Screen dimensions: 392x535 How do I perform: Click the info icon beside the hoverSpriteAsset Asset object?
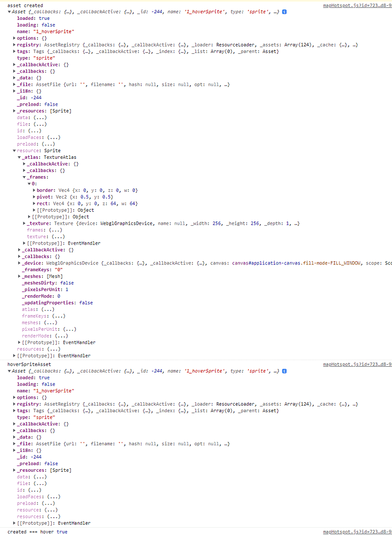click(284, 371)
